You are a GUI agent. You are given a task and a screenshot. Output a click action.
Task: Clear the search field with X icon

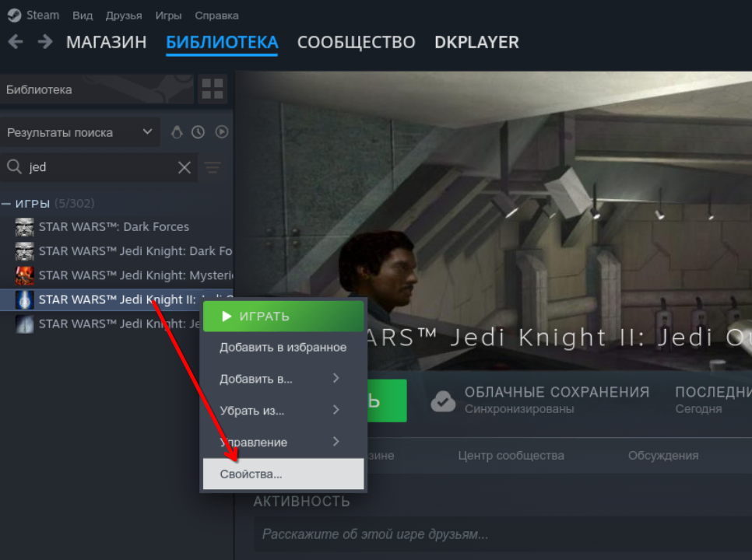(184, 167)
